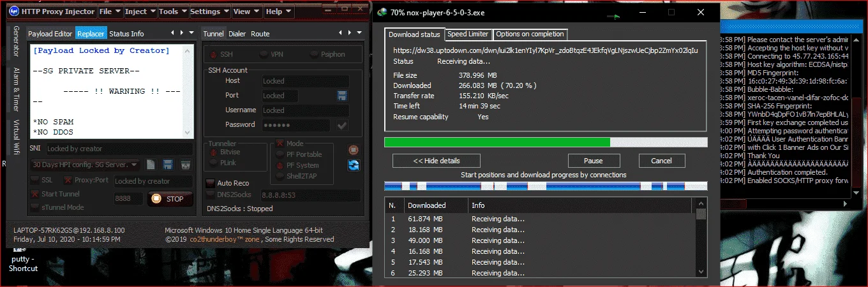Open the View menu
This screenshot has width=868, height=287.
(246, 11)
